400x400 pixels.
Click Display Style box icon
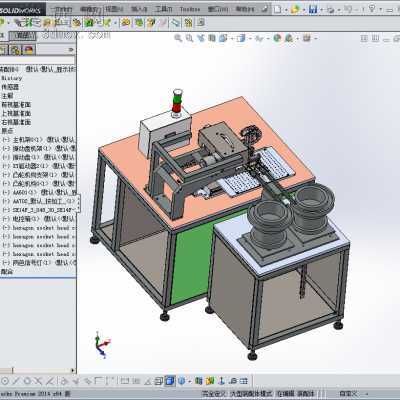coord(240,38)
